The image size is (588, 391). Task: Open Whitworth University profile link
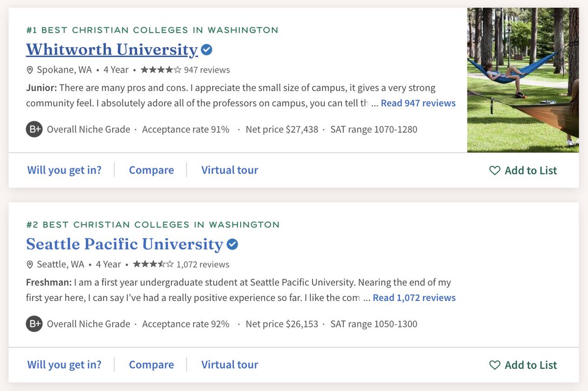[x=112, y=49]
